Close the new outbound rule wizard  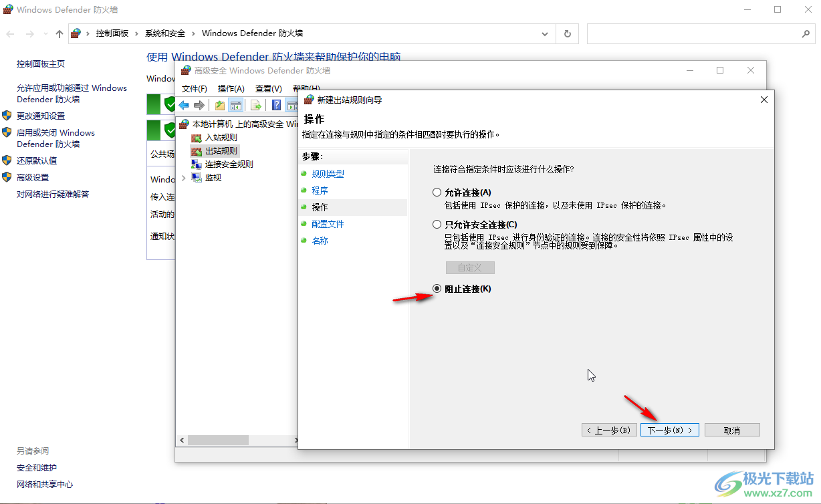pos(764,100)
